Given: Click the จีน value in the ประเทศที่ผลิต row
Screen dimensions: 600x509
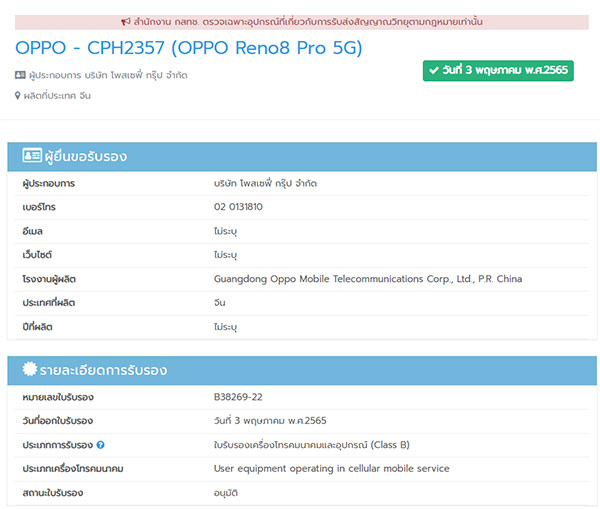Looking at the screenshot, I should pyautogui.click(x=220, y=303).
